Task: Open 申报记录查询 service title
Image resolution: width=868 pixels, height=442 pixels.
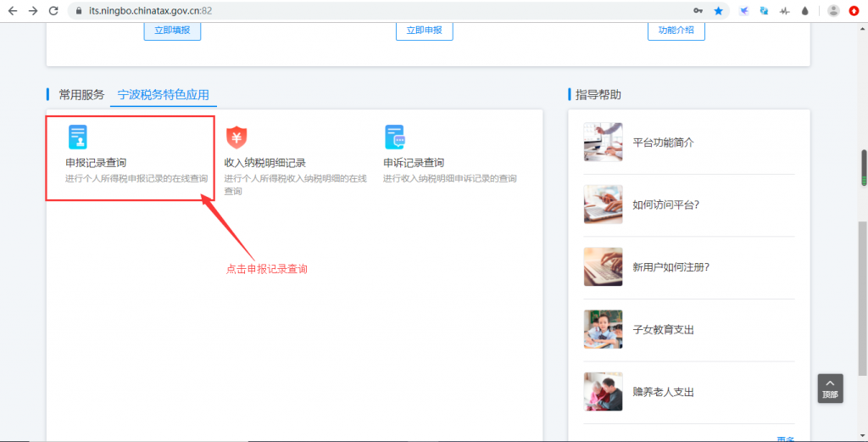Action: pos(96,163)
